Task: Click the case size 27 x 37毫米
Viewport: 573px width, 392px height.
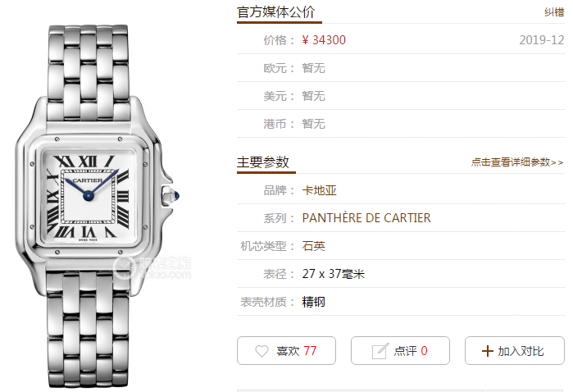Action: pyautogui.click(x=334, y=274)
